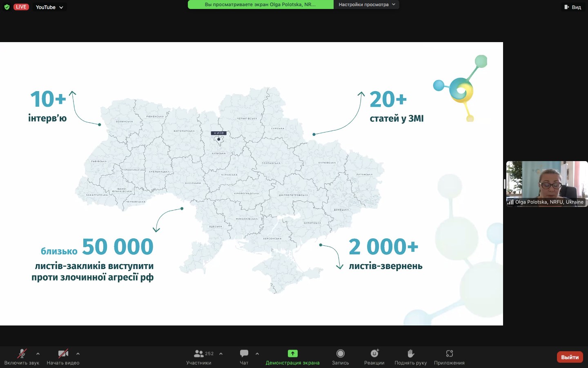Open the Вид view menu
Viewport: 588px width, 368px height.
(572, 7)
